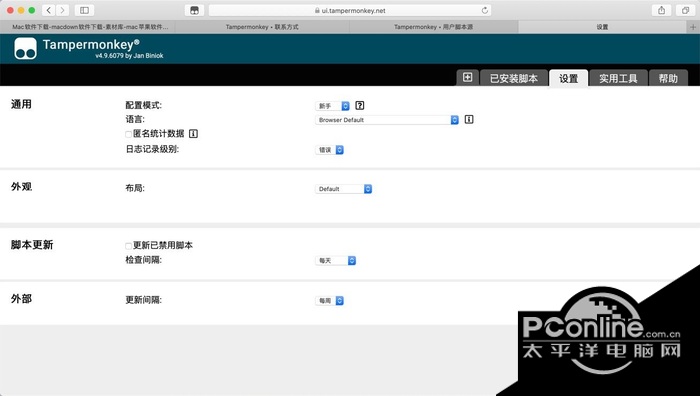Viewport: 700px width, 396px height.
Task: Open the 更新间隔 dropdown showing 每周
Action: (x=329, y=300)
